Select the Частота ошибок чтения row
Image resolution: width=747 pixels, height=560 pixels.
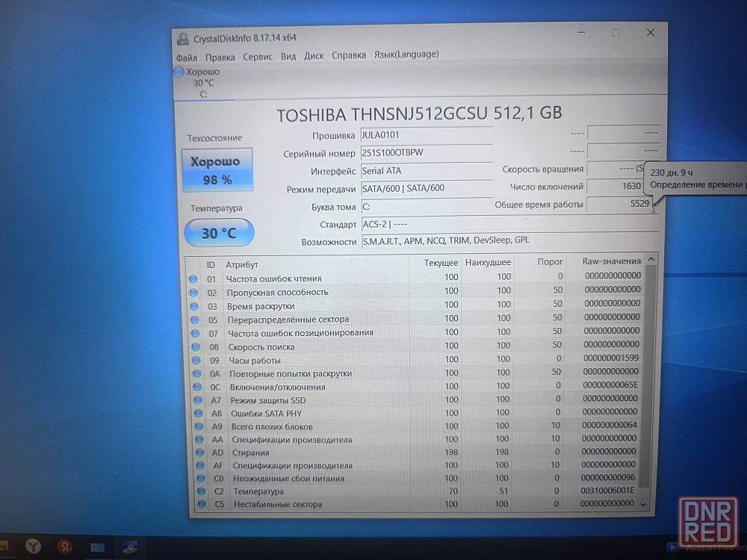(x=415, y=278)
